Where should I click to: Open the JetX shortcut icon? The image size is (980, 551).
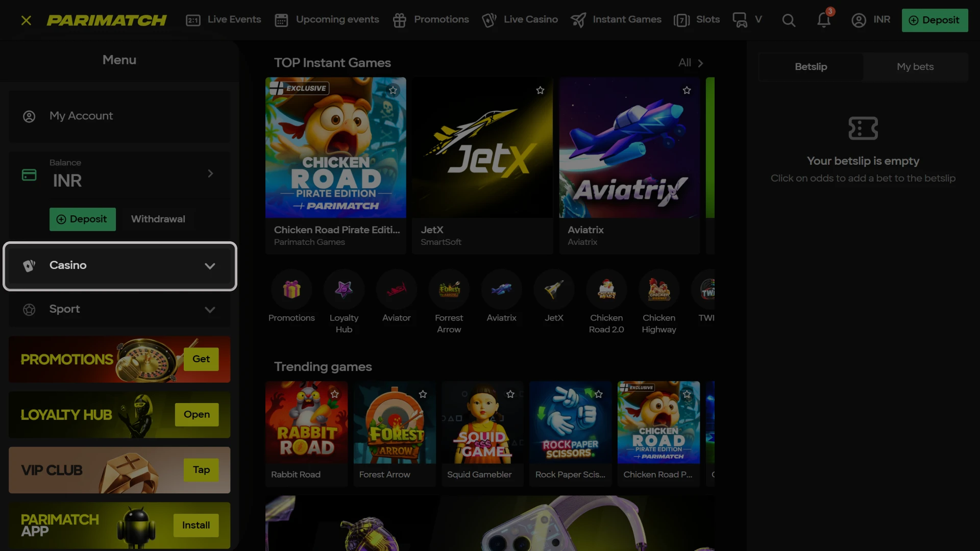(554, 289)
